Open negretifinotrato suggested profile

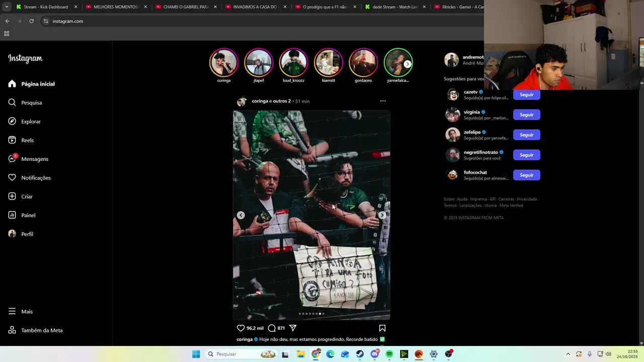tap(480, 152)
